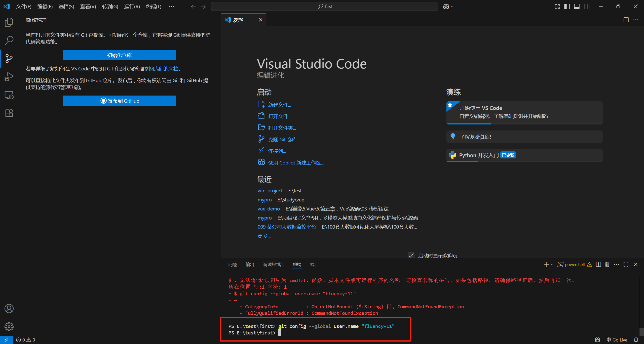
Task: Open Accounts icon in activity bar
Action: pyautogui.click(x=9, y=309)
